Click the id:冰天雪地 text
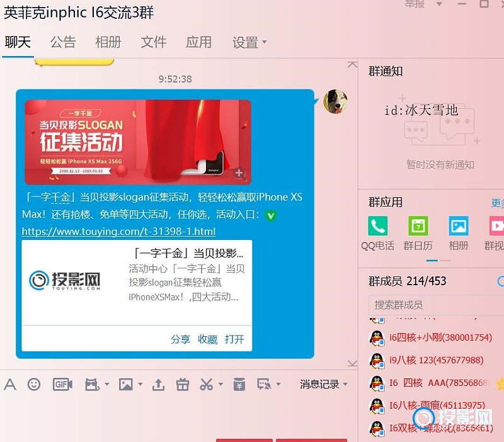Image resolution: width=504 pixels, height=442 pixels. click(x=421, y=111)
